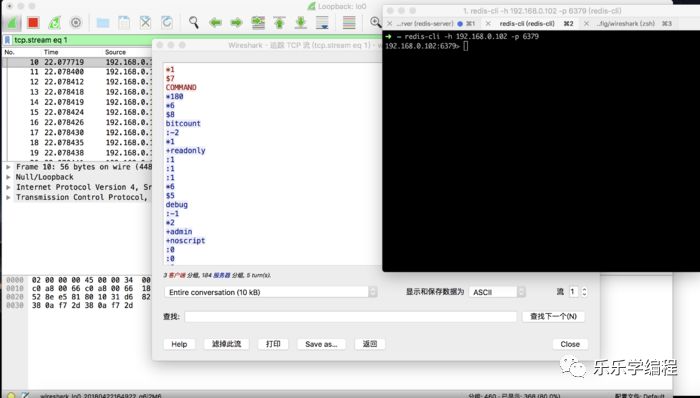Start capture with the shark fin icon
This screenshot has width=700, height=398.
click(x=13, y=22)
